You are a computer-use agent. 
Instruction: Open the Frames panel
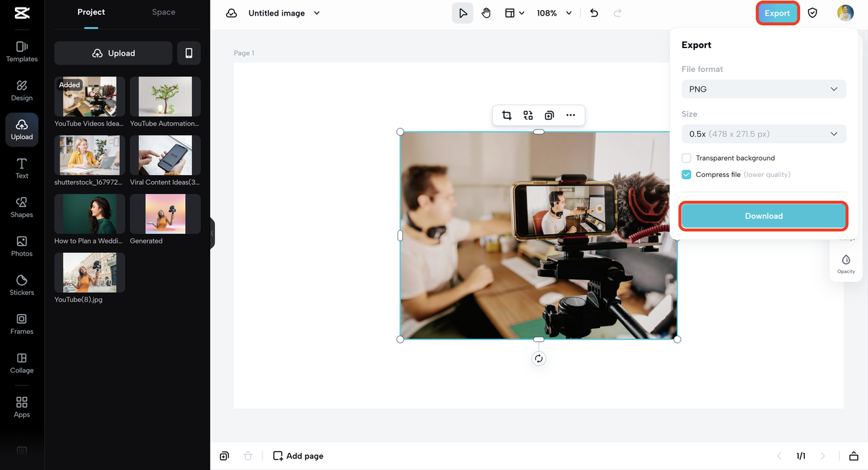point(21,324)
